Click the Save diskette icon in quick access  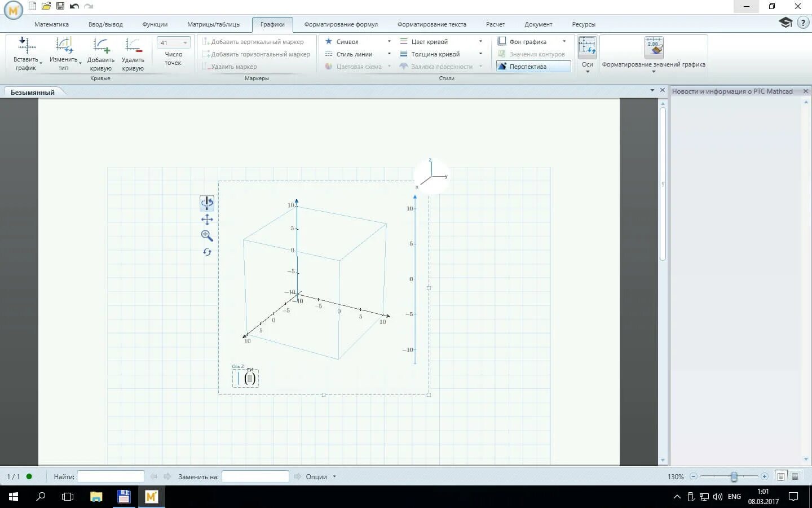coord(60,6)
